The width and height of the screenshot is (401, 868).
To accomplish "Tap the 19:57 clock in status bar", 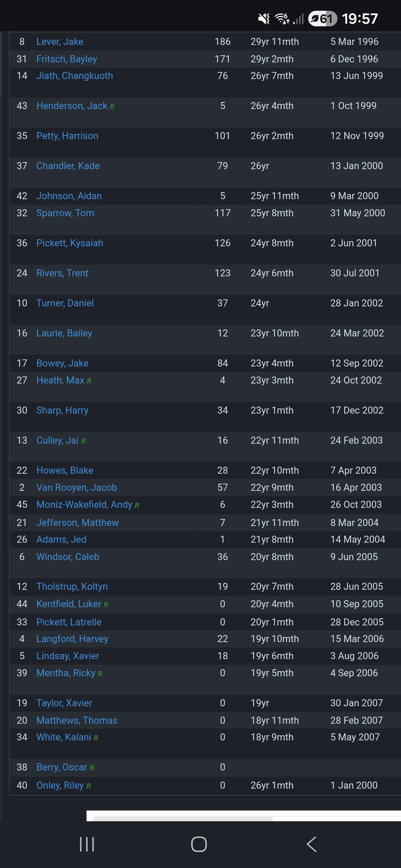I will tap(359, 19).
